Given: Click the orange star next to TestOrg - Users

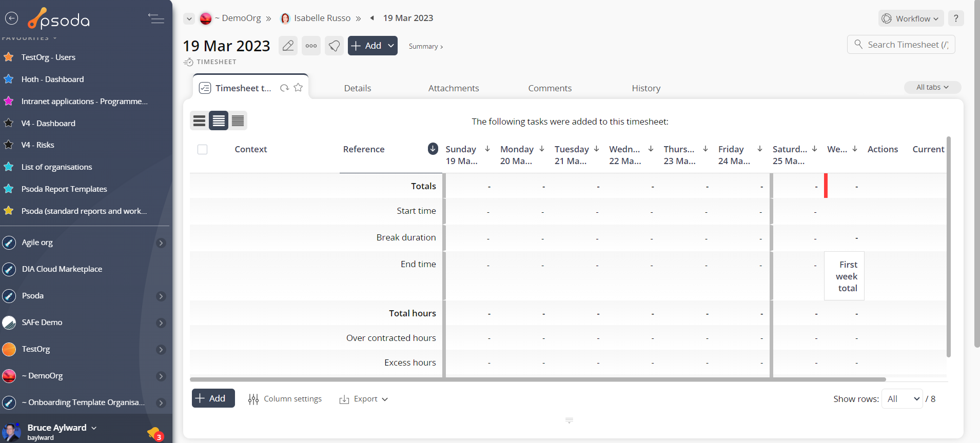Looking at the screenshot, I should click(9, 57).
